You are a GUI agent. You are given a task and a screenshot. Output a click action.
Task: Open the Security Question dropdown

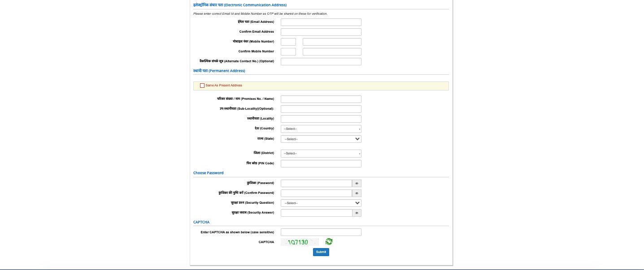(x=320, y=203)
